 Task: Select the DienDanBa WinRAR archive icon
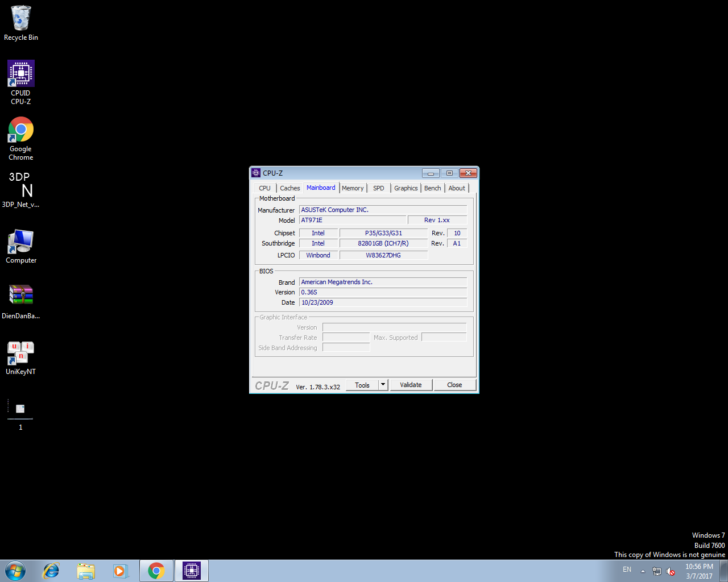coord(21,302)
